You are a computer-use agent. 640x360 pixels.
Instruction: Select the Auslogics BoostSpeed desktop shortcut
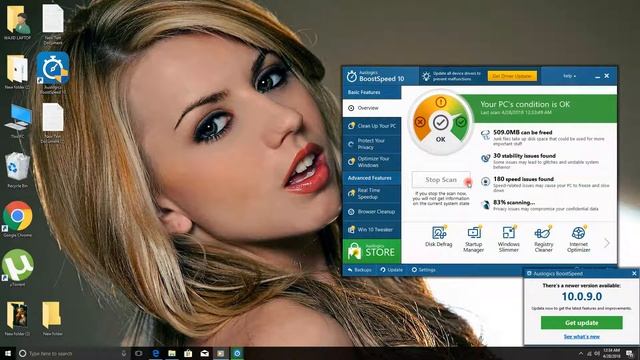53,73
